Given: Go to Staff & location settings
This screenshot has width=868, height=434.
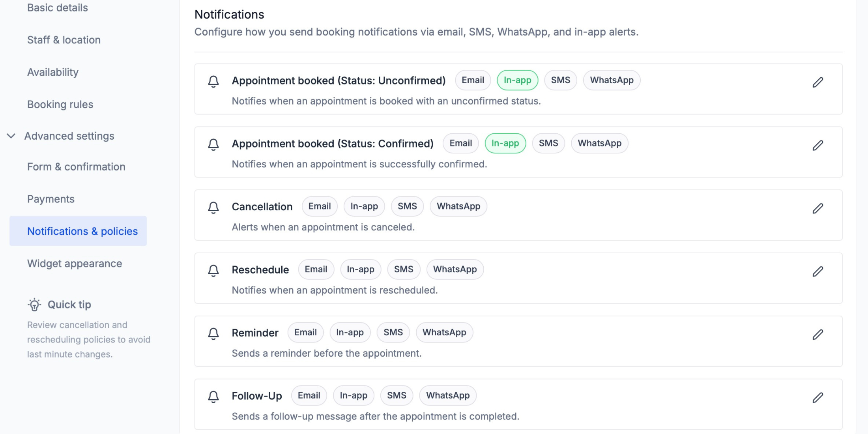Looking at the screenshot, I should coord(64,40).
